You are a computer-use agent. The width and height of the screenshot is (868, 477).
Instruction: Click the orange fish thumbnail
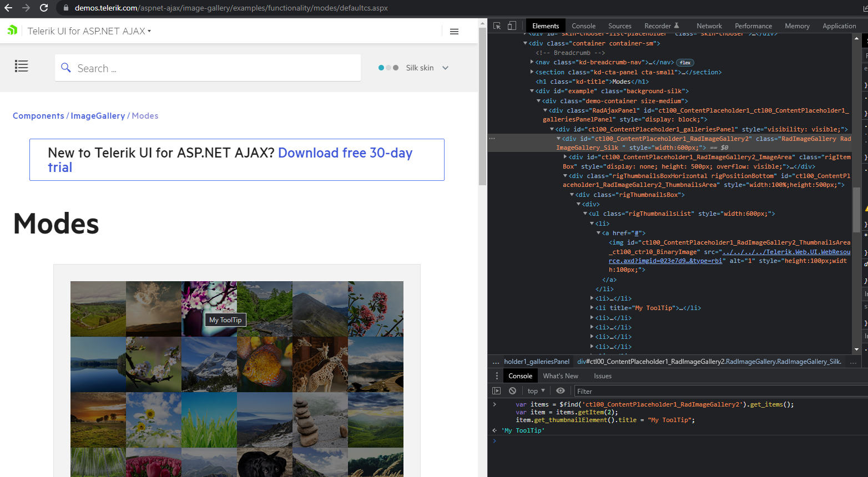click(x=265, y=364)
